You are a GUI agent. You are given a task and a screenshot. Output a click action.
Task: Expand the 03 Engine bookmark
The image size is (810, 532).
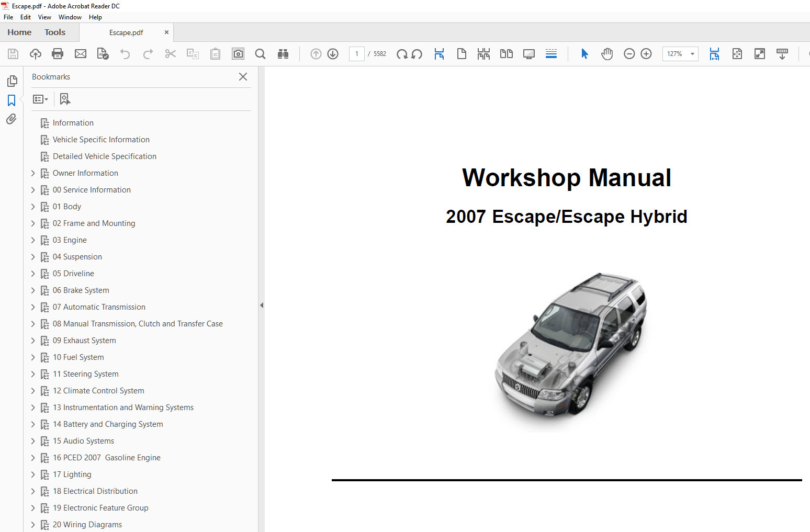(33, 240)
